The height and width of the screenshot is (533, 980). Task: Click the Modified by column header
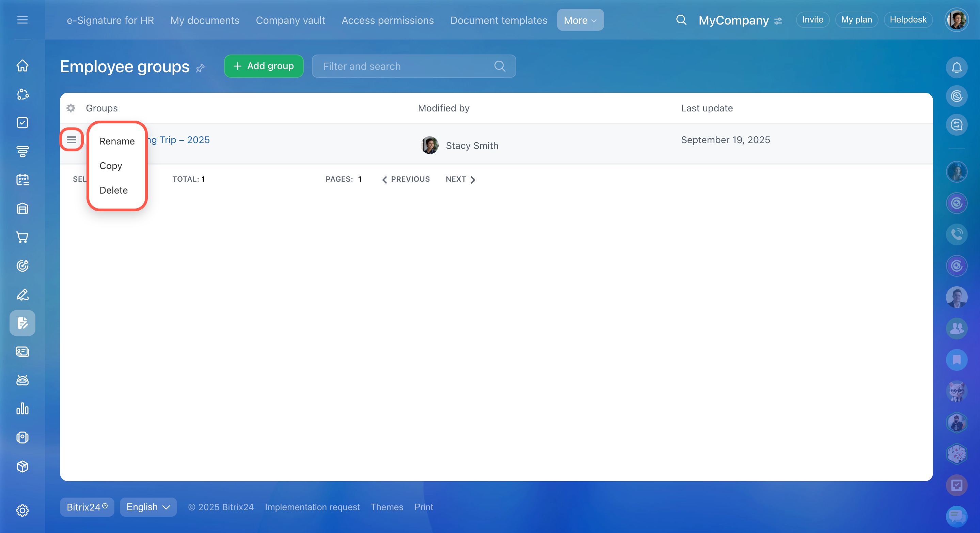point(444,108)
